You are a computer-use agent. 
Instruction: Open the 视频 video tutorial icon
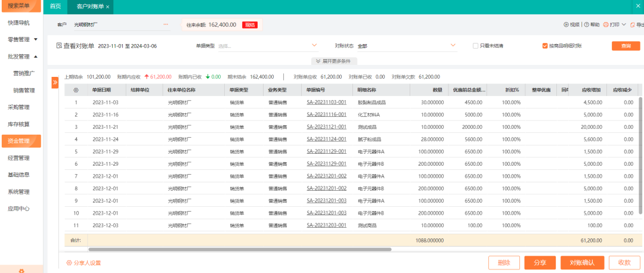pyautogui.click(x=566, y=24)
